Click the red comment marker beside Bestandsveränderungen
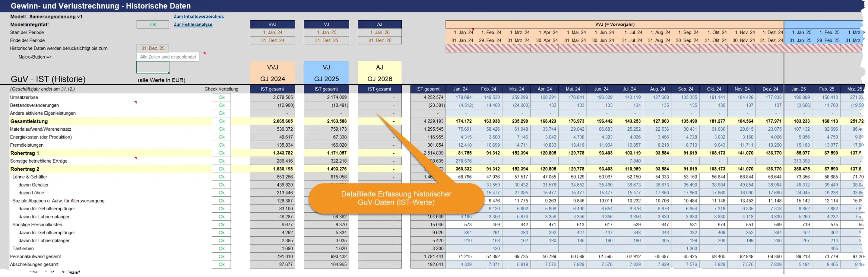Screen dimensions: 868x277 coord(136,102)
